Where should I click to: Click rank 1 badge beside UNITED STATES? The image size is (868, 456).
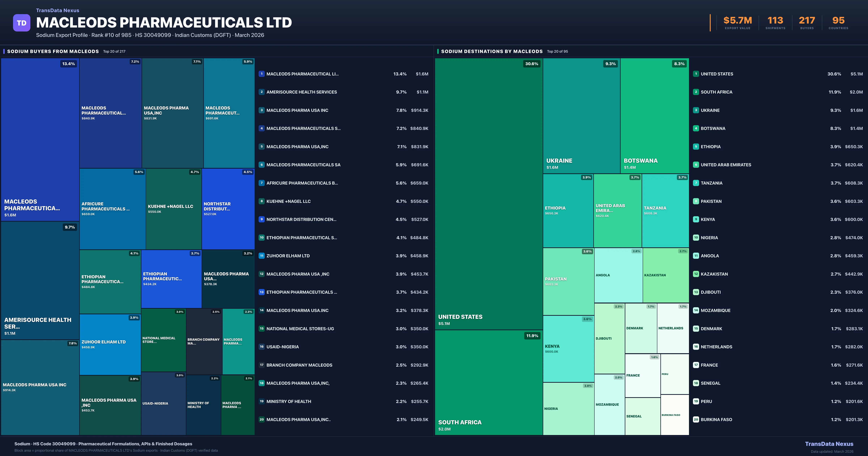[x=696, y=74]
